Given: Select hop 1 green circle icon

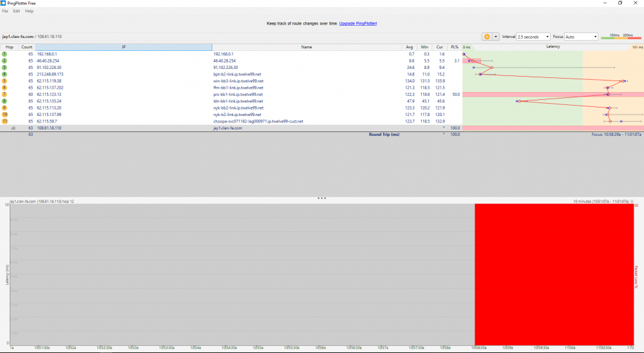Looking at the screenshot, I should (x=5, y=54).
